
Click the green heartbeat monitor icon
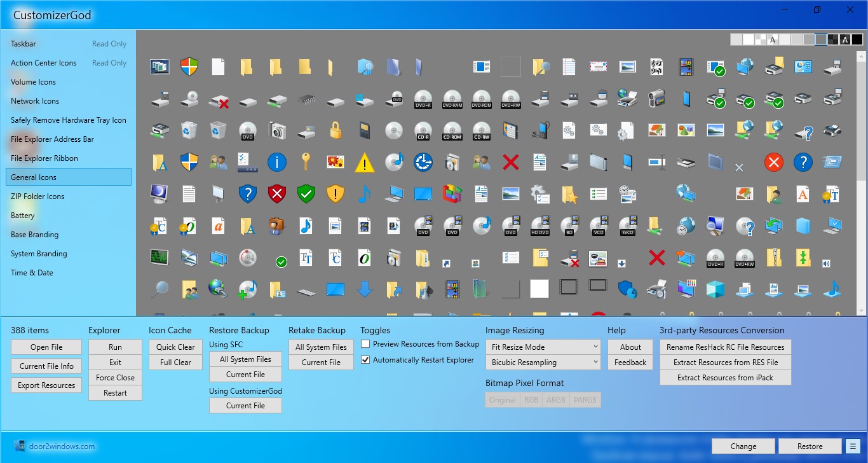(159, 258)
